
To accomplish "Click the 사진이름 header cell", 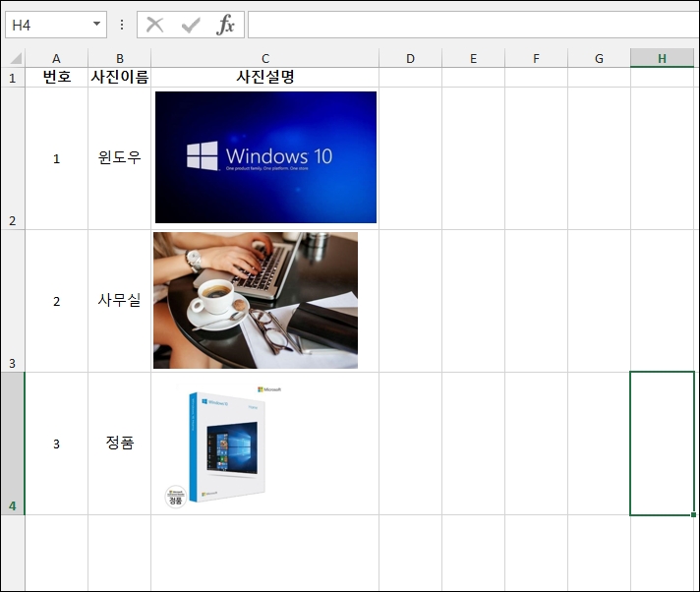I will (120, 78).
